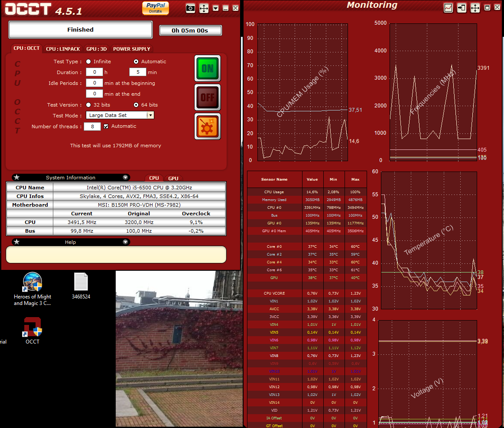
Task: Click the Number of threads field
Action: tap(92, 126)
